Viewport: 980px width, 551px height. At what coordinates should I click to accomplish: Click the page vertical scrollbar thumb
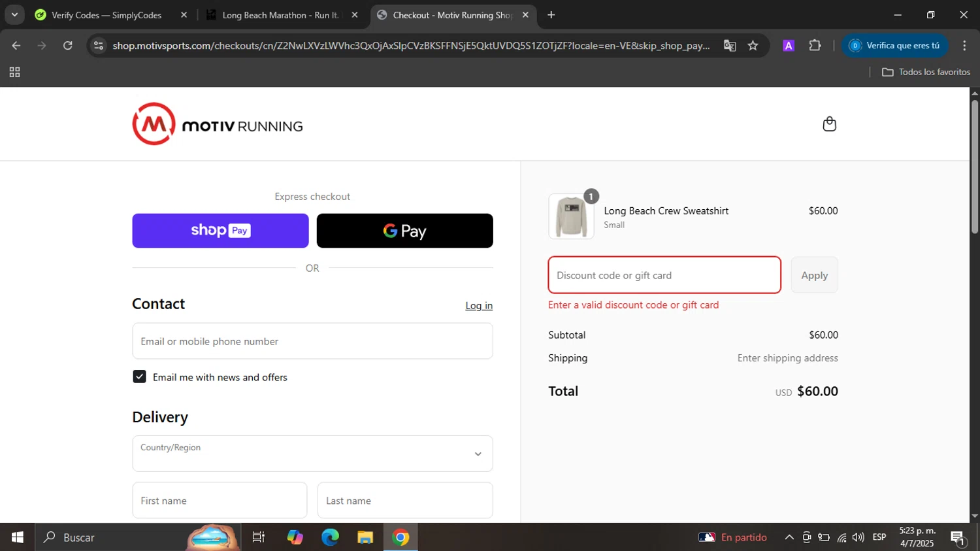pos(974,167)
